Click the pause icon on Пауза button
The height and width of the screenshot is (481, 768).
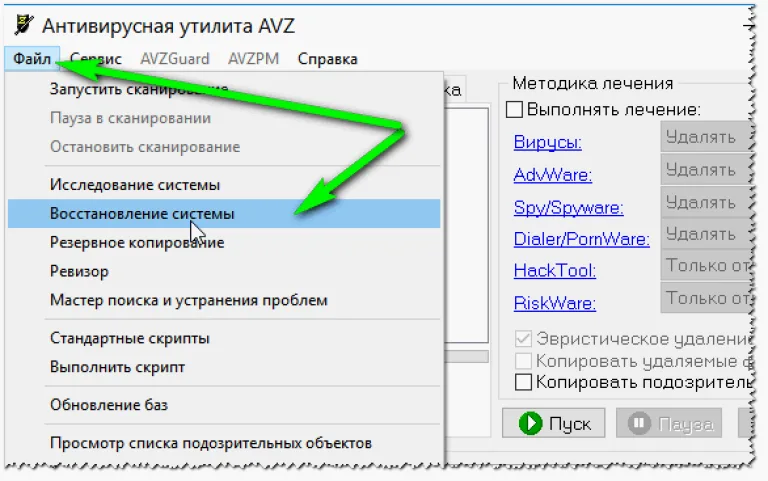pyautogui.click(x=639, y=423)
